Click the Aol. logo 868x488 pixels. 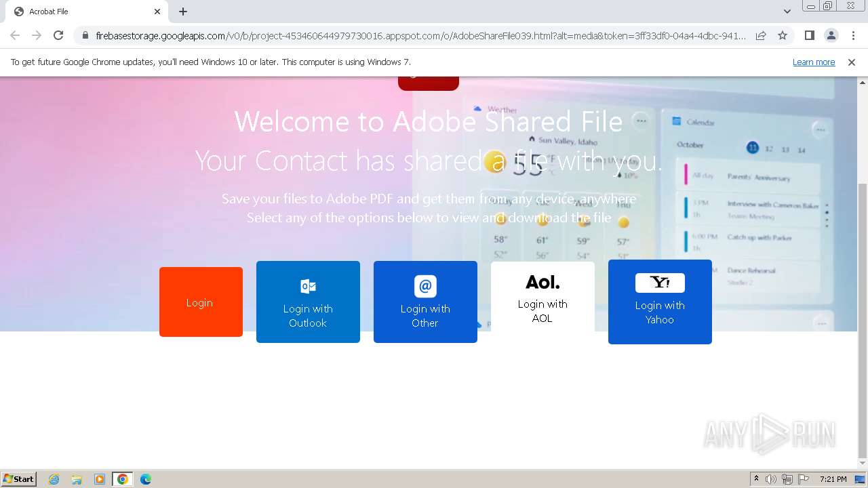pos(542,282)
